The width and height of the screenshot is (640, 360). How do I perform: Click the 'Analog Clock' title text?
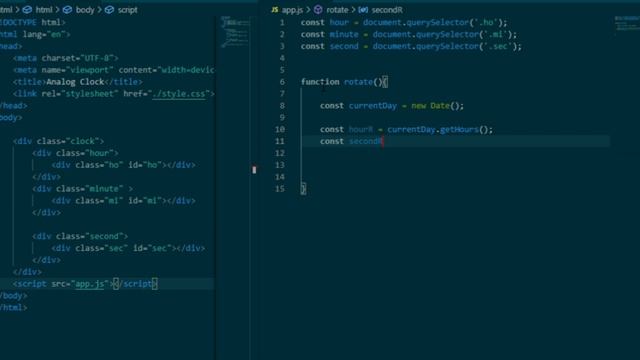(x=75, y=82)
